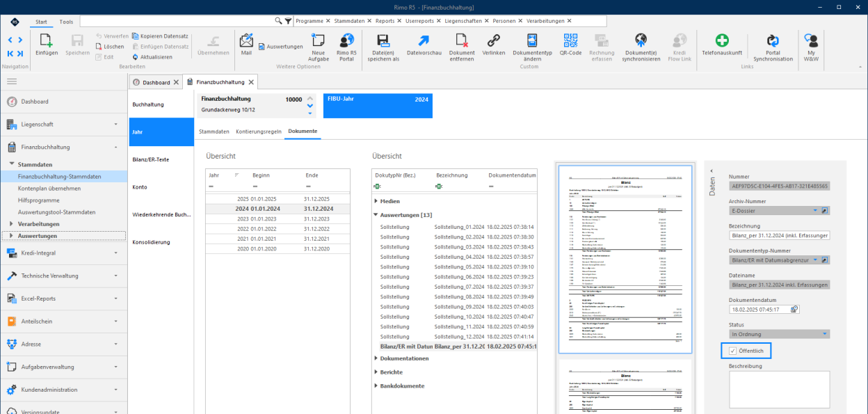Viewport: 868px width, 414px height.
Task: Switch to the Tools ribbon tab
Action: (66, 22)
